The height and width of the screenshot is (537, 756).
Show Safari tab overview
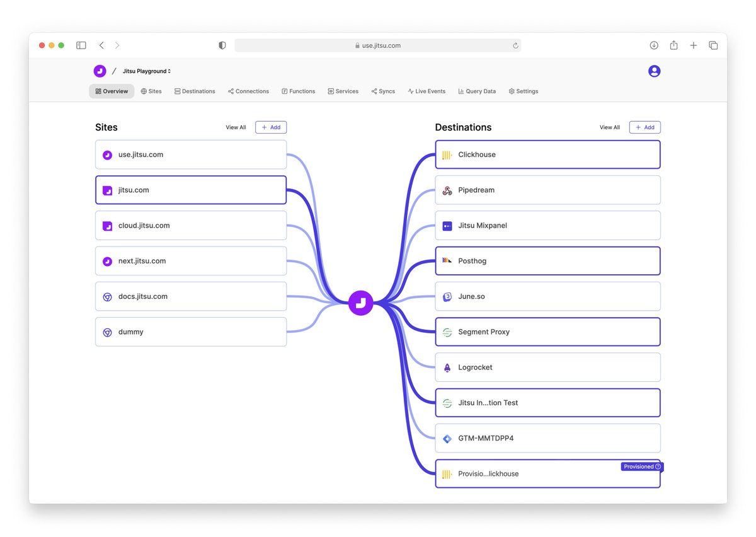[x=713, y=45]
